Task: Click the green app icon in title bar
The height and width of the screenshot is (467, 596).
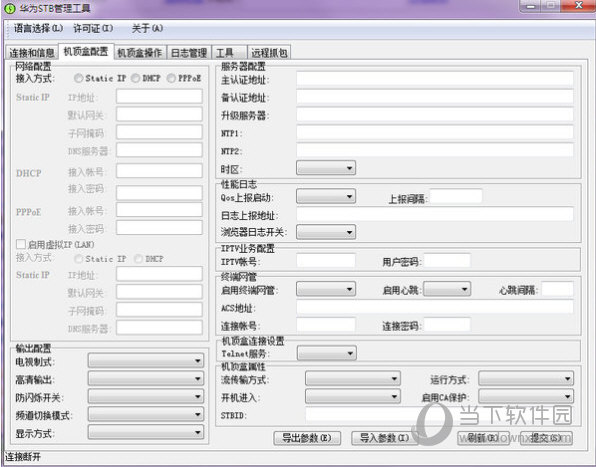Action: coord(10,8)
